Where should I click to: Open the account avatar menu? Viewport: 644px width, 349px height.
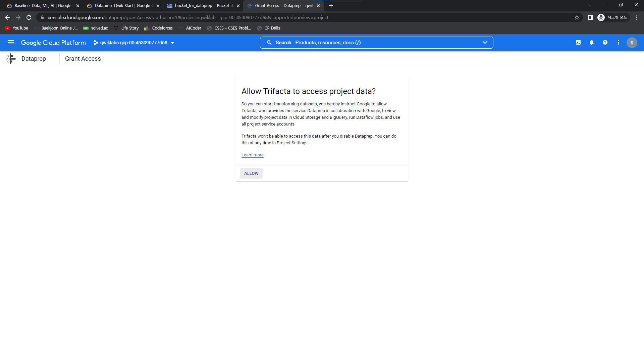pos(632,43)
